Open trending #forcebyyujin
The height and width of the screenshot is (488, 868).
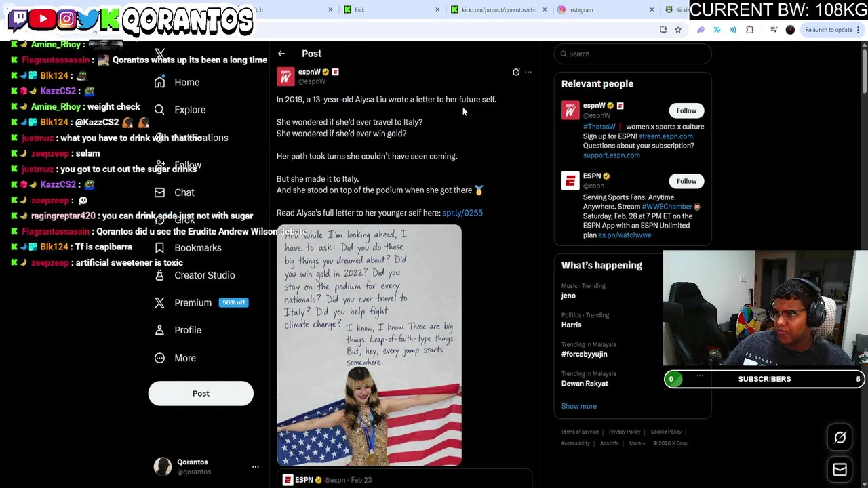tap(584, 354)
